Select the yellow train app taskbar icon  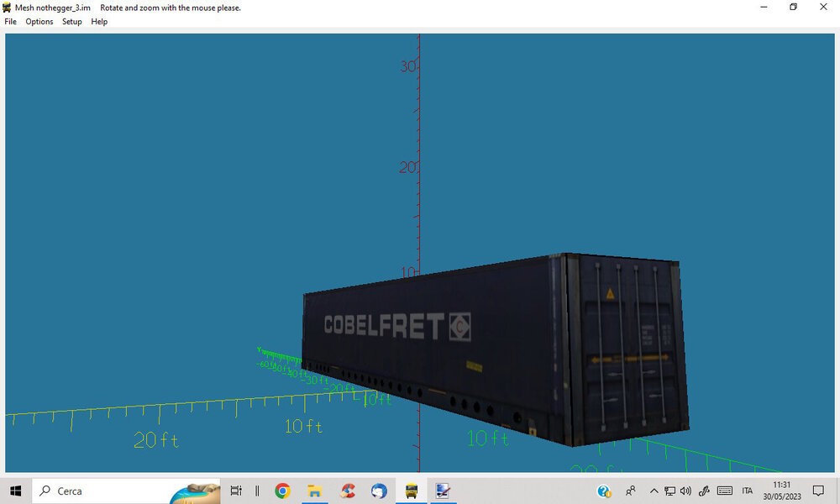pyautogui.click(x=412, y=491)
